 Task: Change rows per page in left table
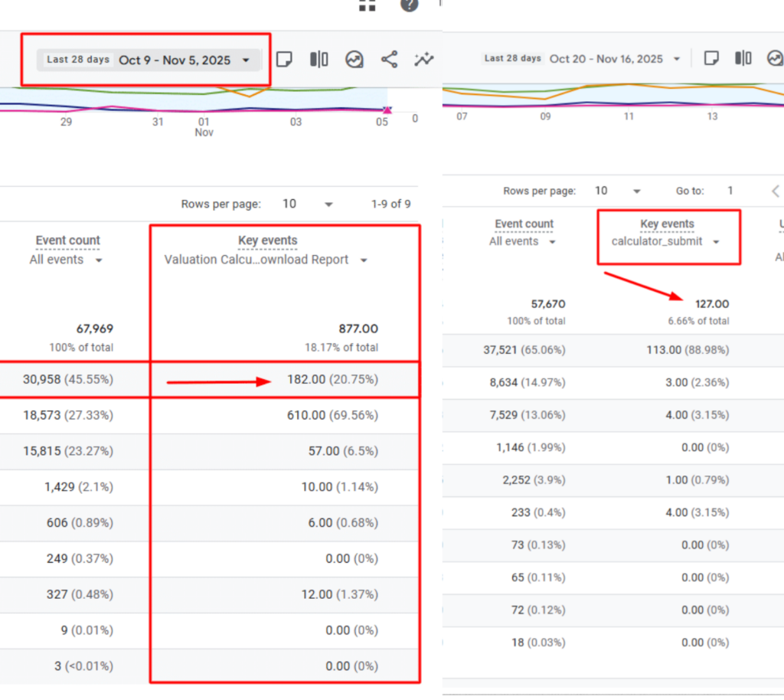tap(308, 204)
